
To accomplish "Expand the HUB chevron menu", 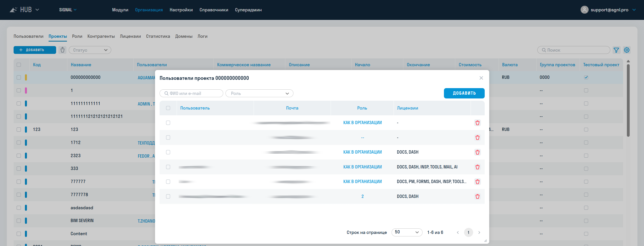I will [37, 10].
